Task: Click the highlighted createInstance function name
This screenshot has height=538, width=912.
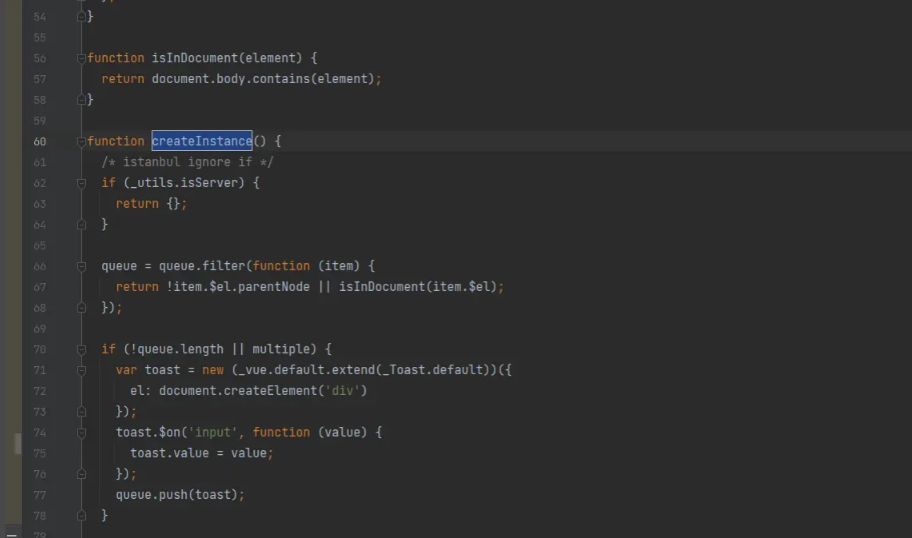Action: point(202,141)
